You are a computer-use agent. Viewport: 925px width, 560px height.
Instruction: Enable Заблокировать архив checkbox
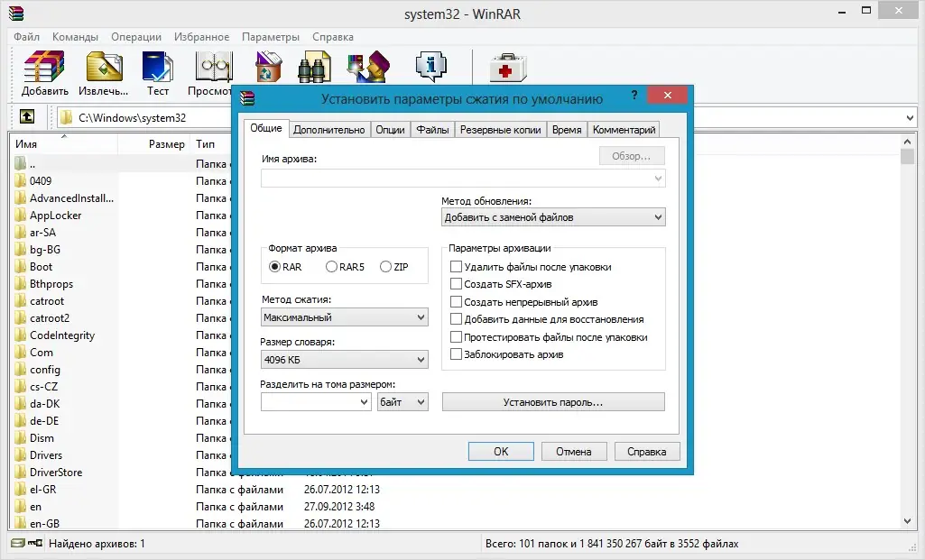[x=456, y=354]
